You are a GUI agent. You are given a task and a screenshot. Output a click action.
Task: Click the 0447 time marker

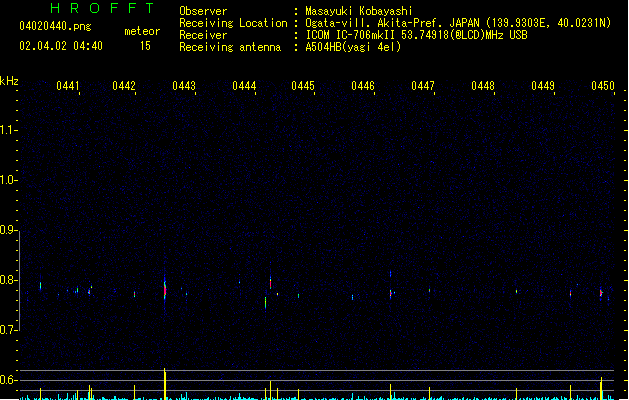(x=423, y=86)
